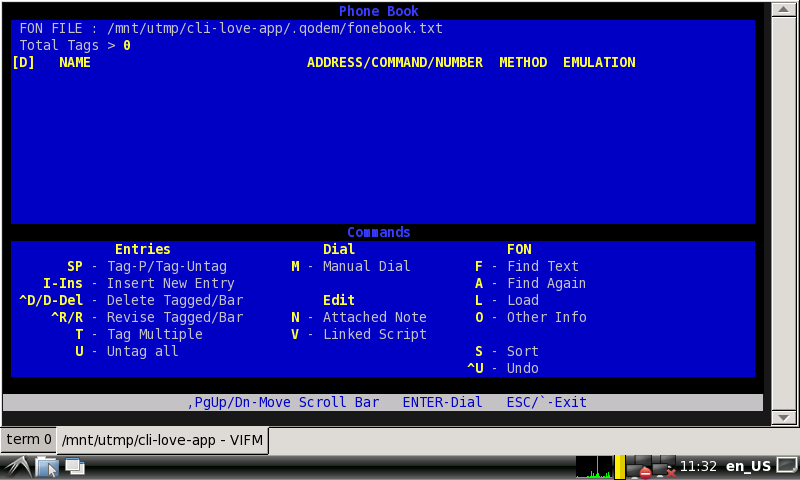This screenshot has width=800, height=480.
Task: Select the Undo command
Action: [x=503, y=368]
